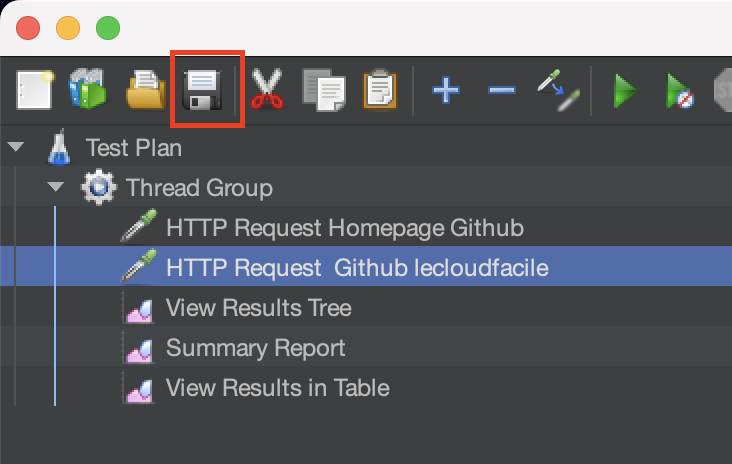Select HTTP Request Homepage Github
Viewport: 732px width, 464px height.
[344, 227]
